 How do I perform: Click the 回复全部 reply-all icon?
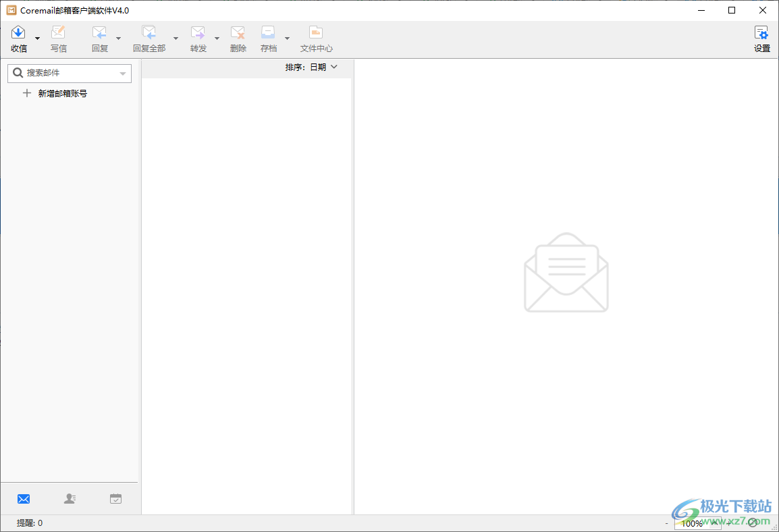(149, 33)
